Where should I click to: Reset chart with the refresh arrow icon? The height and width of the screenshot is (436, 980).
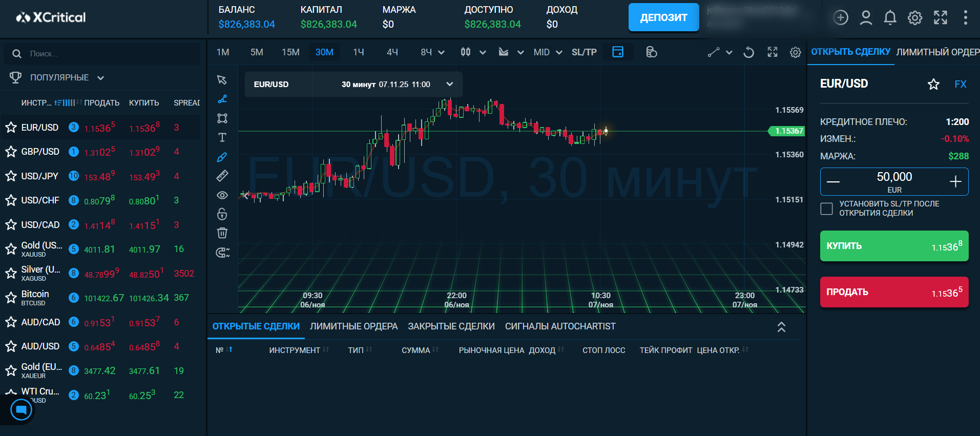[x=748, y=52]
